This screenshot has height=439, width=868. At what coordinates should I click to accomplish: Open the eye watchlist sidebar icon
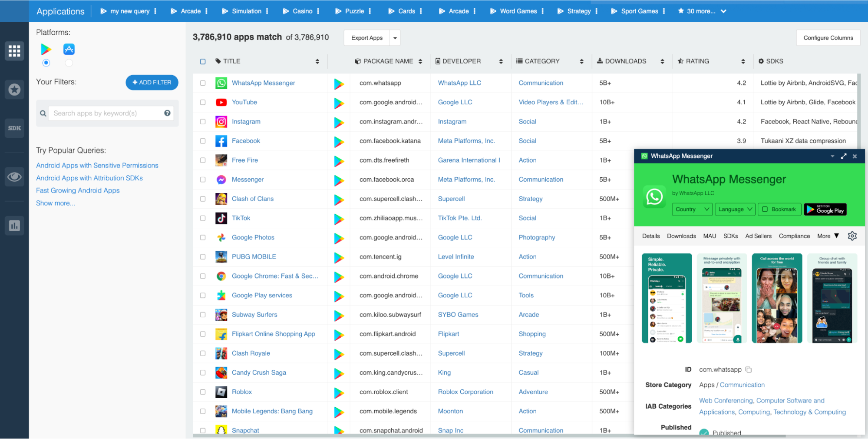(14, 177)
